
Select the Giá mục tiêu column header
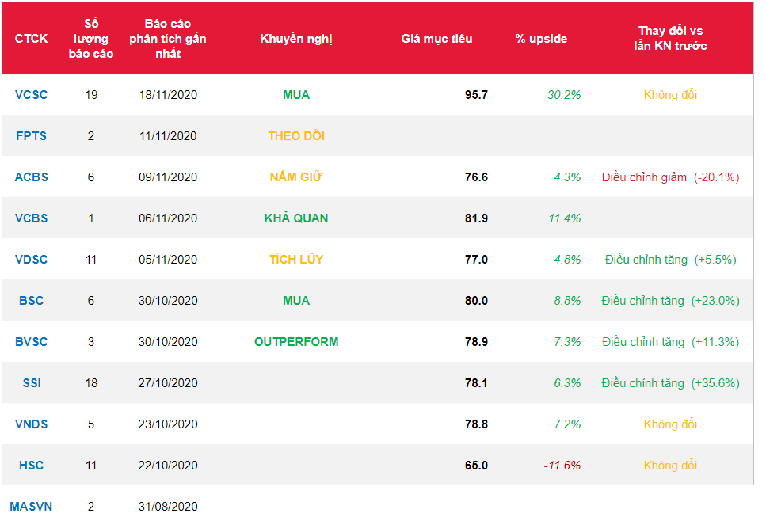pos(436,39)
